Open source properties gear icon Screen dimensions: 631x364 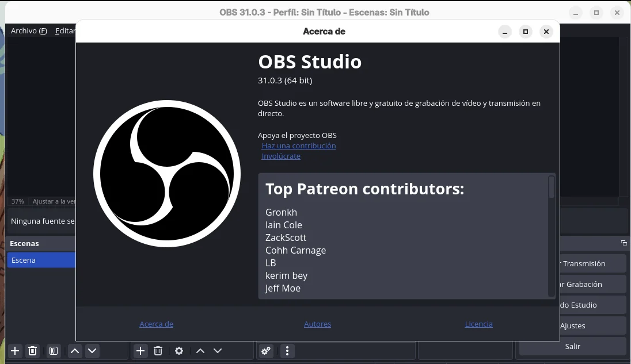pos(179,351)
